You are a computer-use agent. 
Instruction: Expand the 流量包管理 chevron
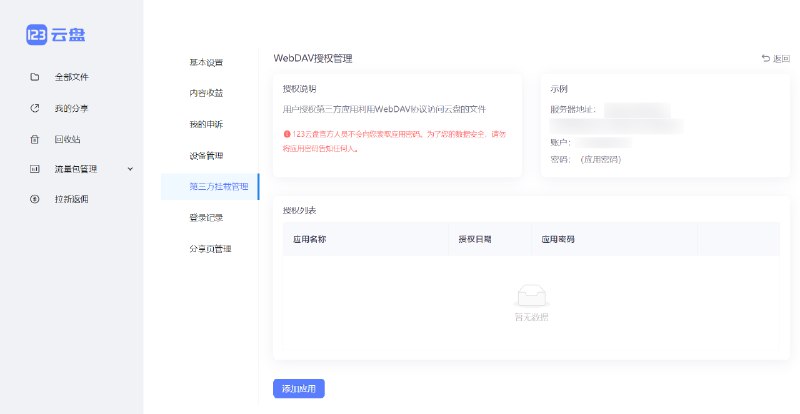(x=130, y=169)
